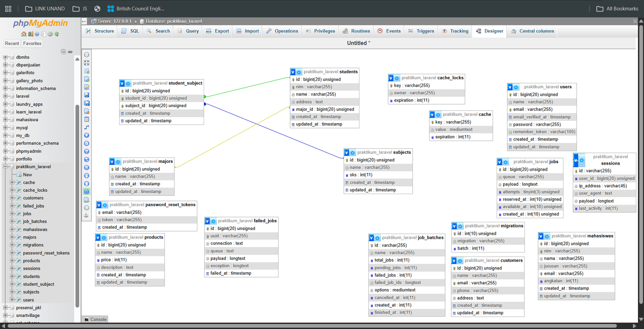Image resolution: width=644 pixels, height=329 pixels.
Task: Toggle the V box on student_subject table
Action: (x=122, y=83)
